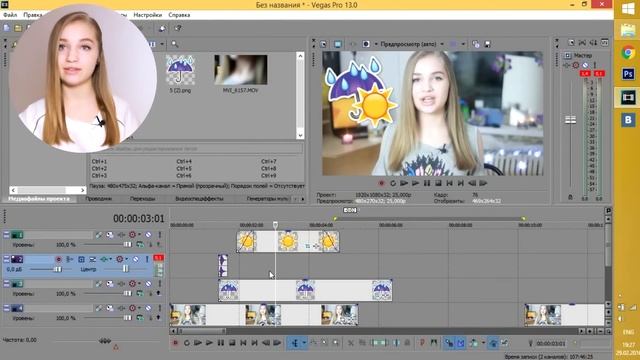The width and height of the screenshot is (640, 360).
Task: Open the Файл menu
Action: tap(10, 15)
